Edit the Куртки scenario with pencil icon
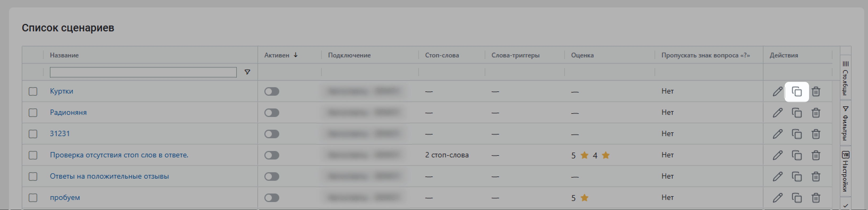The height and width of the screenshot is (210, 868). click(x=777, y=91)
